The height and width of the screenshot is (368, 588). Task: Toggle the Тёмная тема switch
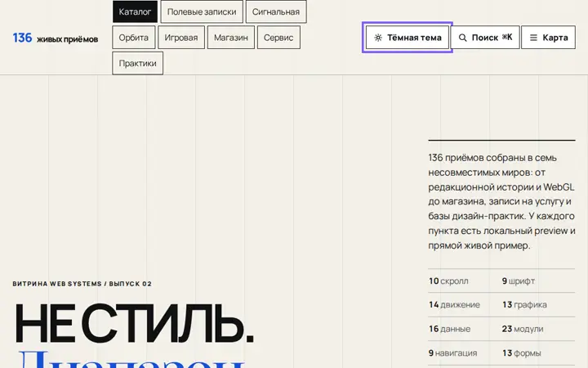tap(408, 37)
